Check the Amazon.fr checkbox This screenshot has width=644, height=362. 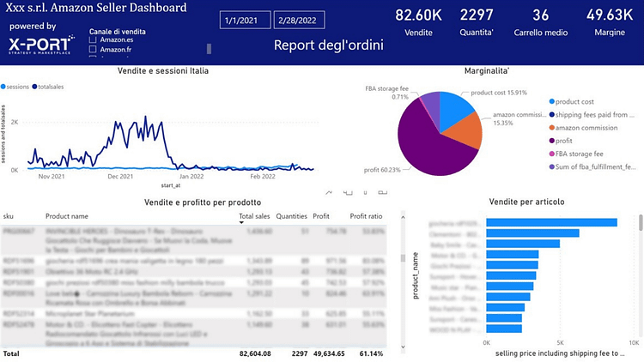point(93,51)
